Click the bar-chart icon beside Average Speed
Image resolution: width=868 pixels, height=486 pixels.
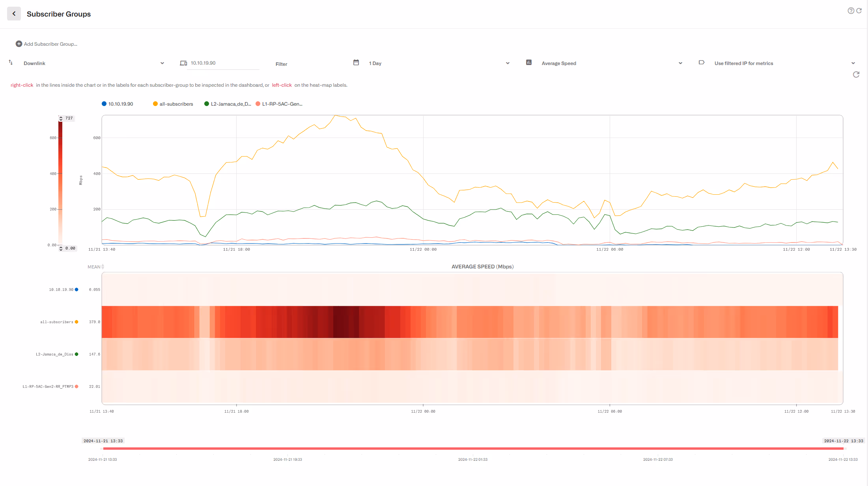click(529, 63)
